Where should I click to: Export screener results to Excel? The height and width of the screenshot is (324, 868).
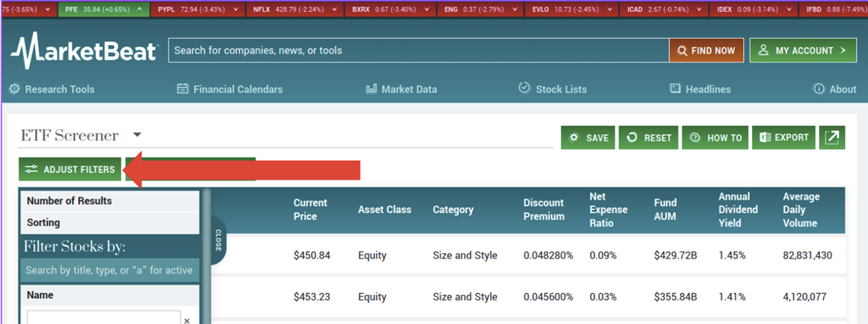click(x=784, y=137)
